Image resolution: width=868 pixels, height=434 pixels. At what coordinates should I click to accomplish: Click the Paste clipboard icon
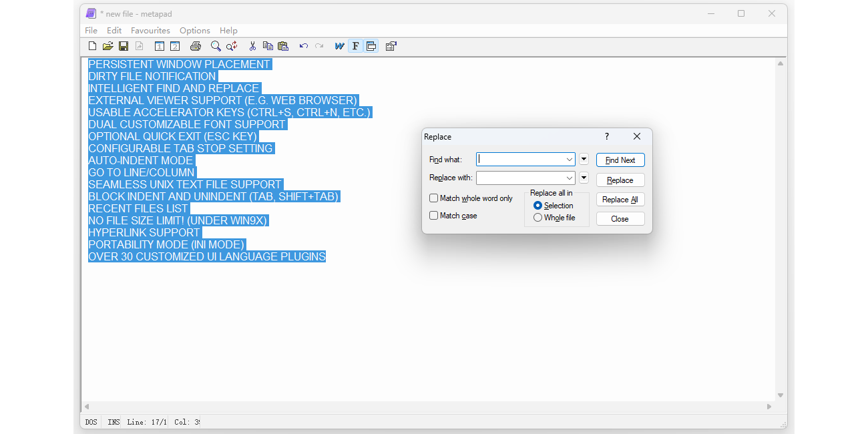click(283, 46)
